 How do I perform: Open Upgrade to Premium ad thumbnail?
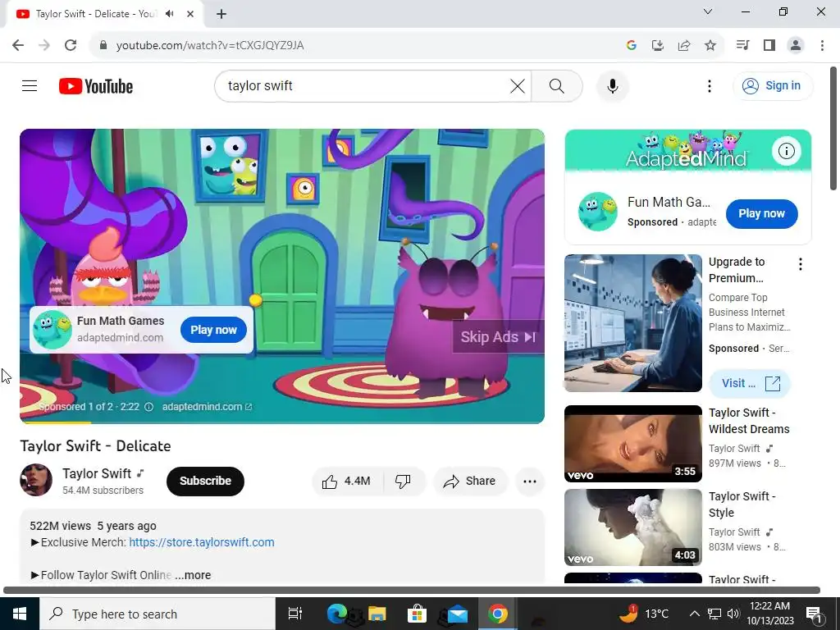click(632, 323)
